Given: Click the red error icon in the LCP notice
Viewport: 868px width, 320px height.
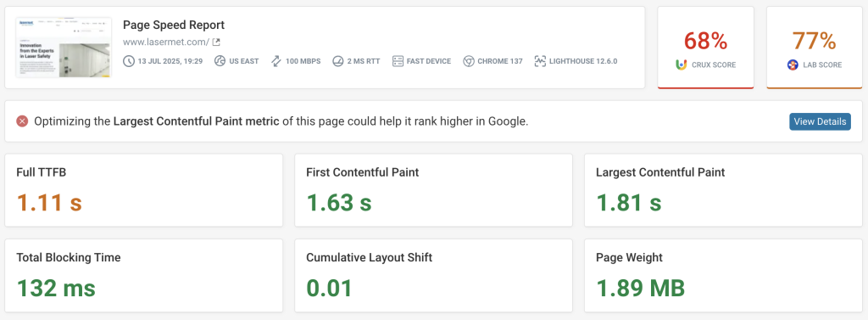Looking at the screenshot, I should 22,121.
